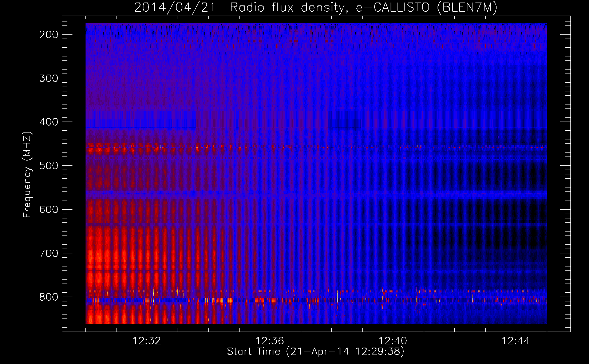
Task: Click the 12:44 time tick label
Action: (516, 341)
